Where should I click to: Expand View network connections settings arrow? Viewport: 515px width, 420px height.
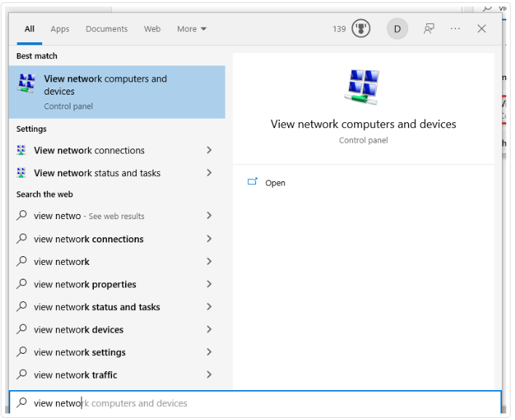pyautogui.click(x=209, y=150)
